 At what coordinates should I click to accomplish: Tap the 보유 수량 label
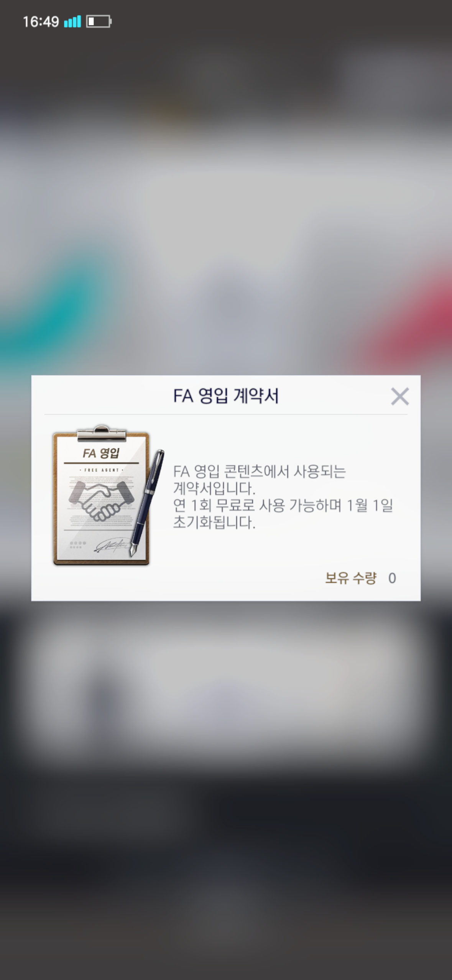click(351, 578)
